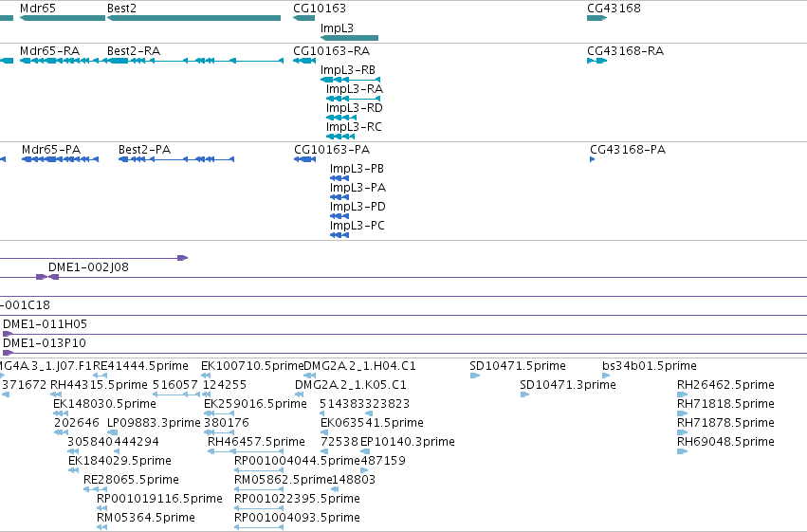807x532 pixels.
Task: Select the EK100710.5prime EST
Action: [206, 376]
